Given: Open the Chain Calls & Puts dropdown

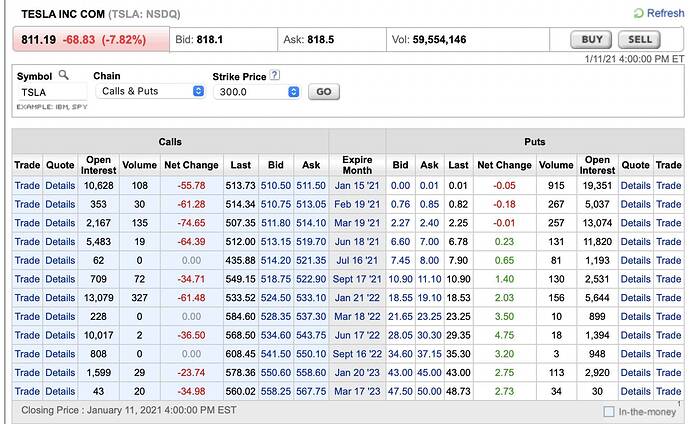Looking at the screenshot, I should coord(150,91).
